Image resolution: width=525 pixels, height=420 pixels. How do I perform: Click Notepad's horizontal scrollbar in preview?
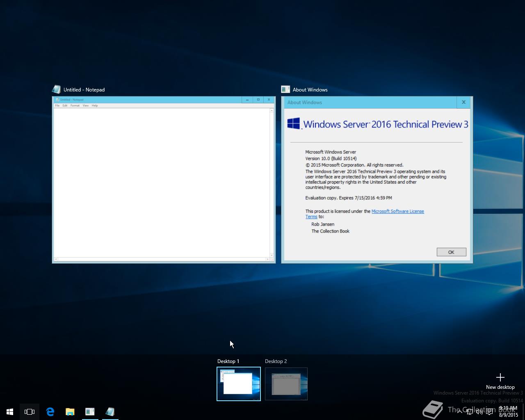[162, 259]
